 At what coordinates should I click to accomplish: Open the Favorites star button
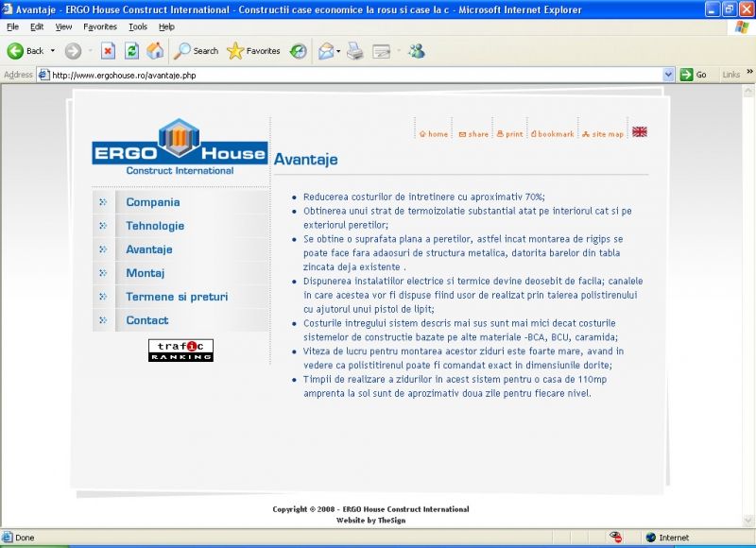point(253,51)
